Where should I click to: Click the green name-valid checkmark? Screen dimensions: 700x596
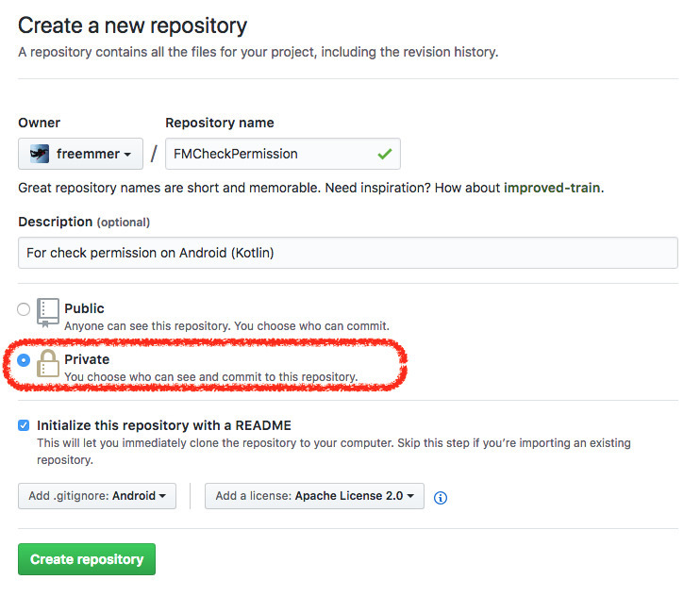pyautogui.click(x=384, y=154)
